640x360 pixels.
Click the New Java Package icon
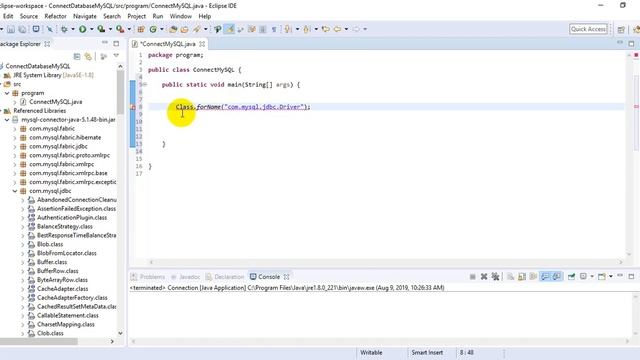[141, 29]
